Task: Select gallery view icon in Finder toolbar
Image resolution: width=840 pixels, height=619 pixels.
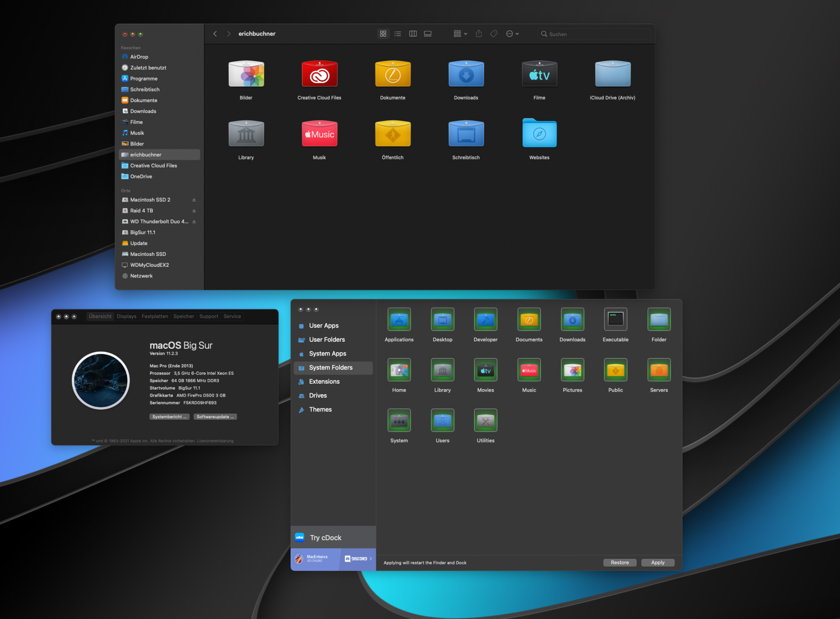Action: tap(428, 34)
